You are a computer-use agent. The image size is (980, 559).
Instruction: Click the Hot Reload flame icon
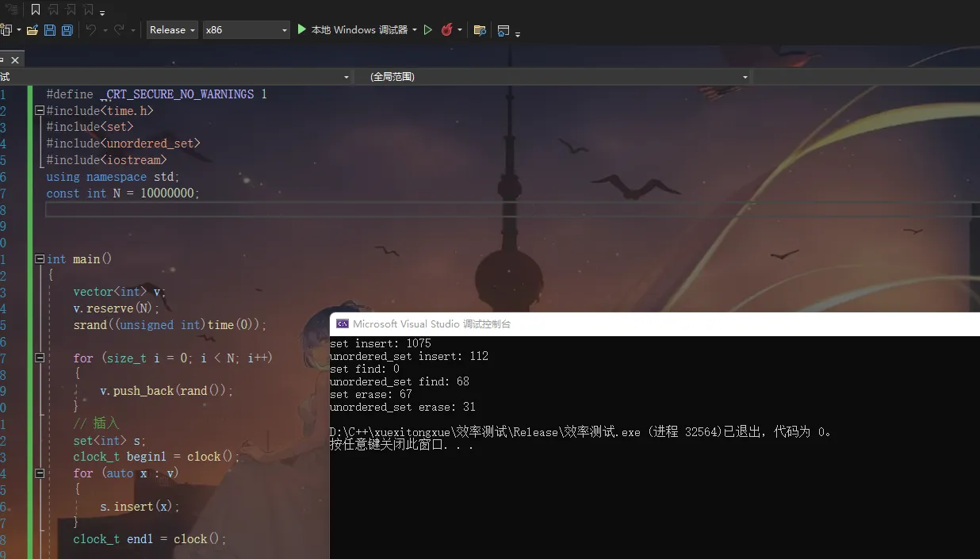pos(447,30)
